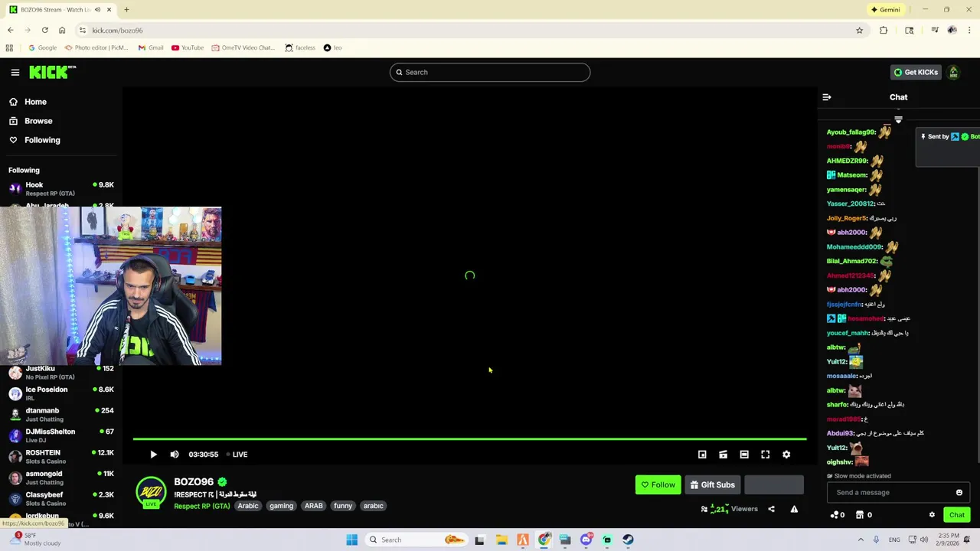
Task: Expand pinned message arrow in chat
Action: 899,119
